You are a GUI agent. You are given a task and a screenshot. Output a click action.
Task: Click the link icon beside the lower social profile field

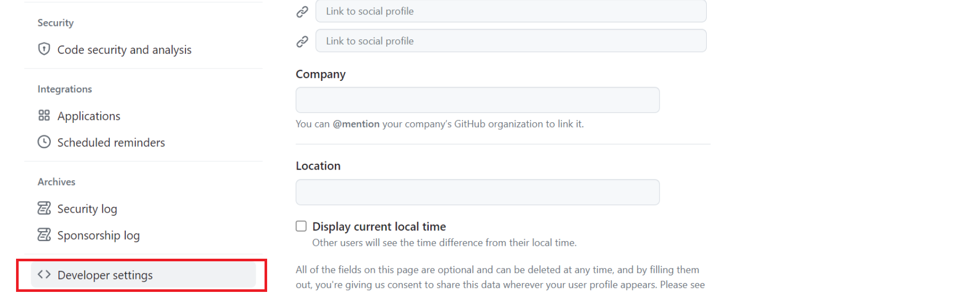tap(302, 41)
